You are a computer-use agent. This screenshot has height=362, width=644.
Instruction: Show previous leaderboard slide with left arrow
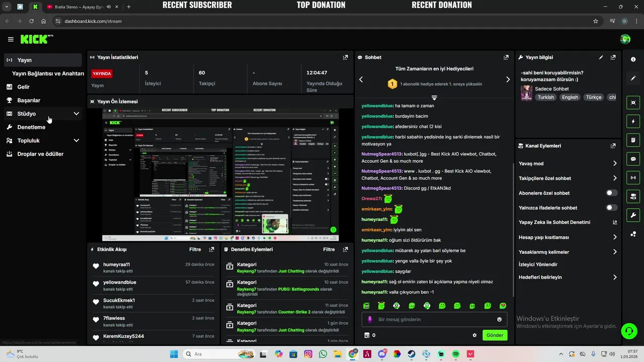click(361, 79)
